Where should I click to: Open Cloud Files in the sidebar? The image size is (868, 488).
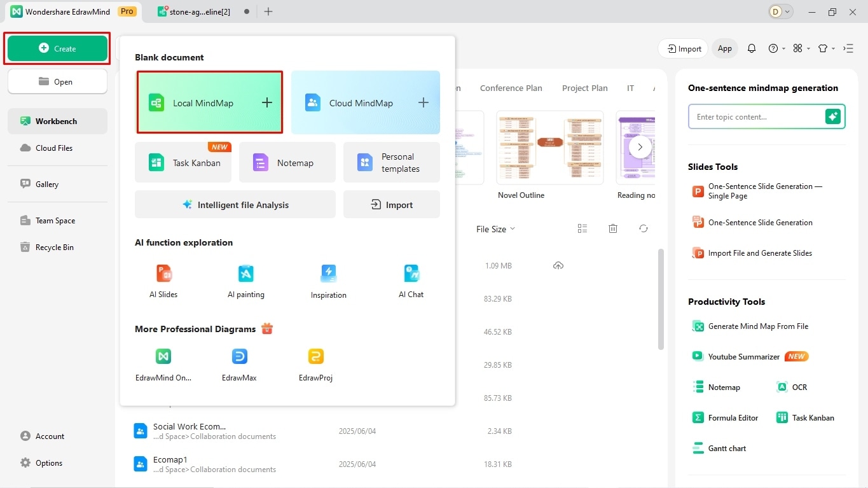point(57,148)
